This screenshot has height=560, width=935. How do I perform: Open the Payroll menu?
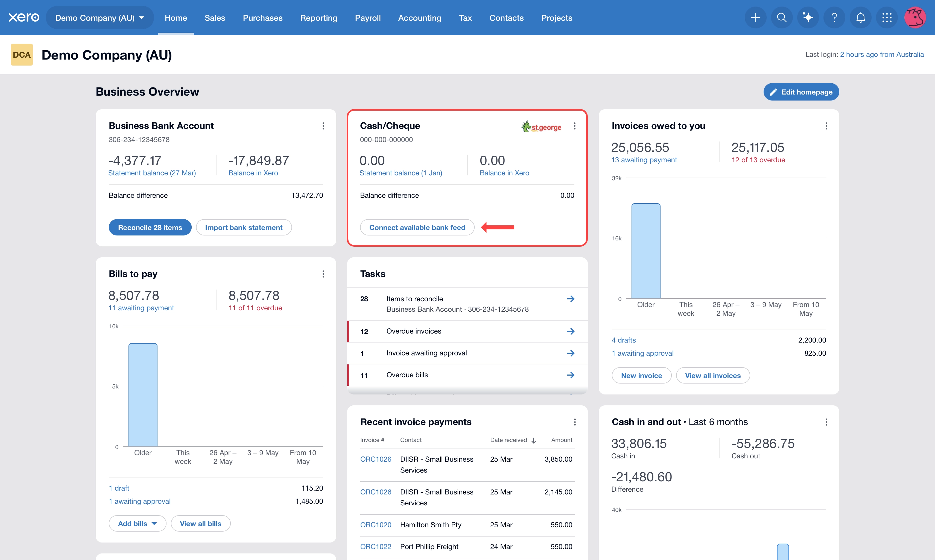368,18
